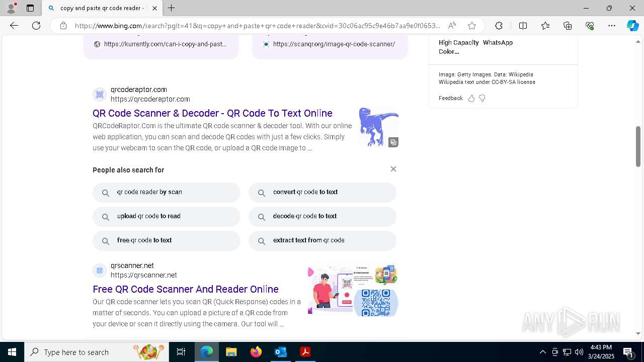Open Outlook from taskbar

click(280, 352)
